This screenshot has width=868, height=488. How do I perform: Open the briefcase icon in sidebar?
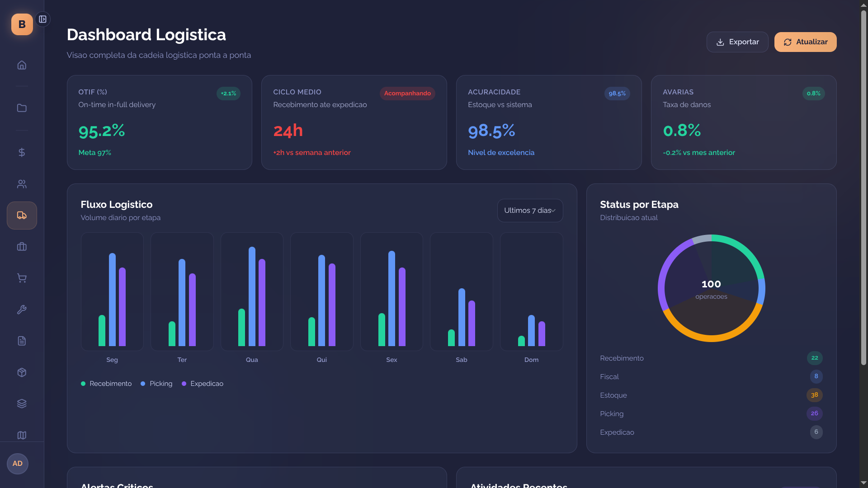pos(22,247)
